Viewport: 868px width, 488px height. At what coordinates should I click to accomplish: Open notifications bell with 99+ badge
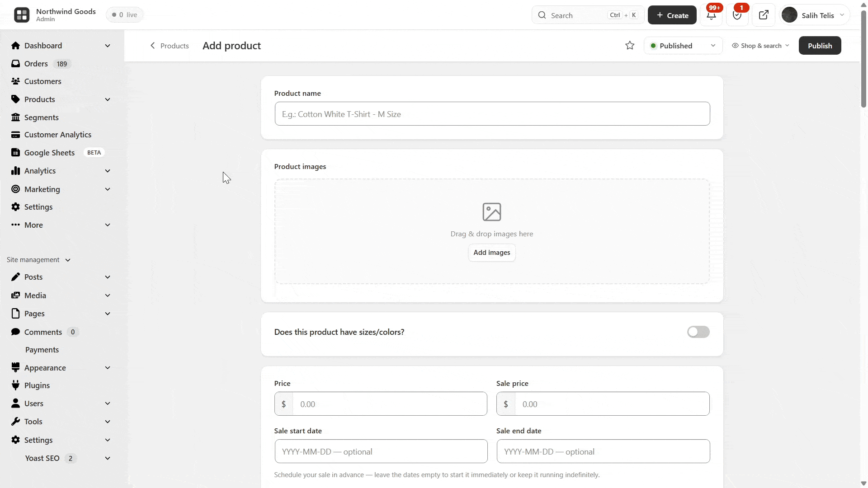pyautogui.click(x=711, y=15)
